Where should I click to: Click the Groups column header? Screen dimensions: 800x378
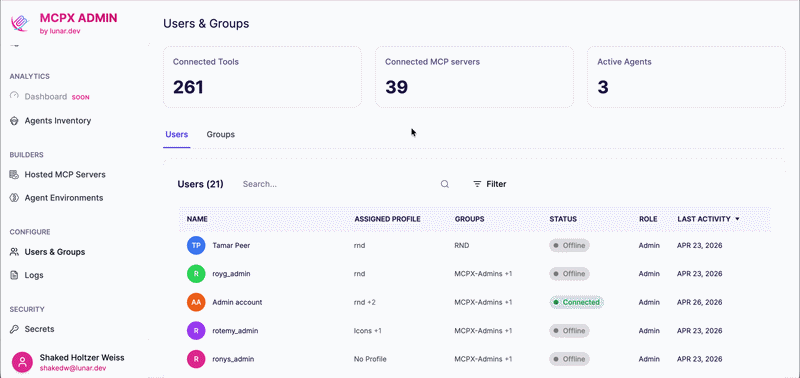point(469,219)
